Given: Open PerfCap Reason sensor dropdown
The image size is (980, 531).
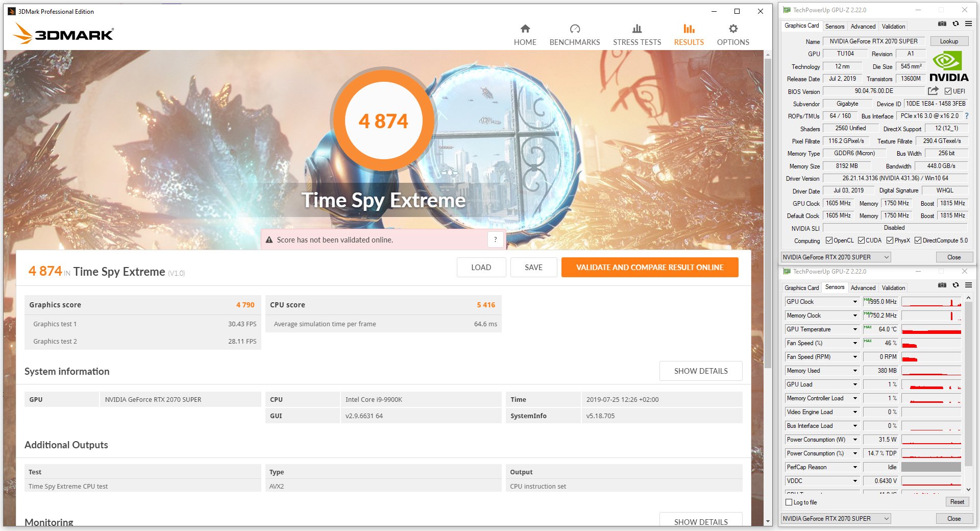Looking at the screenshot, I should coord(855,467).
